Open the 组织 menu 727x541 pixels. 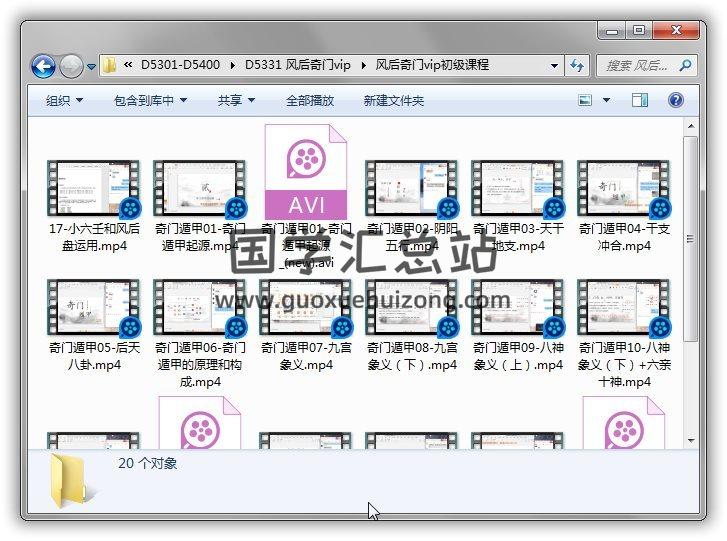pyautogui.click(x=64, y=100)
